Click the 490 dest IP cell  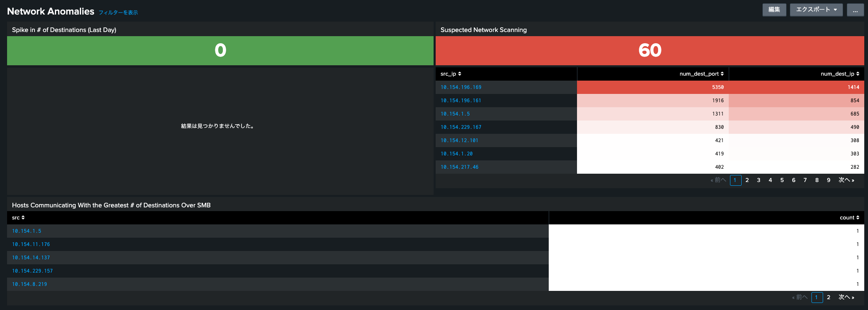796,127
